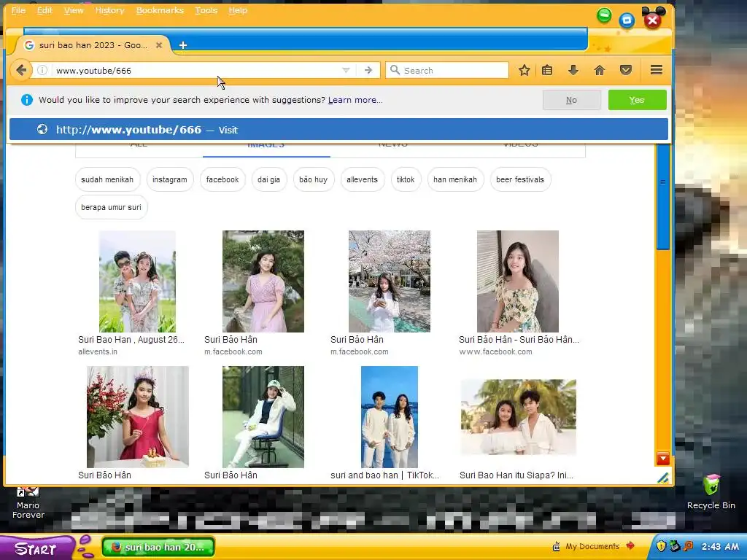Decline search suggestions with No

[572, 100]
